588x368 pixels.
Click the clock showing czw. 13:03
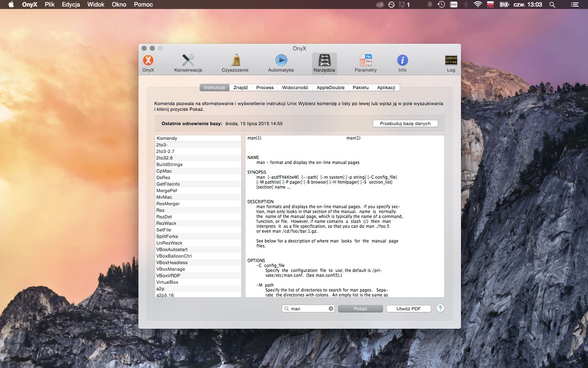tap(528, 4)
